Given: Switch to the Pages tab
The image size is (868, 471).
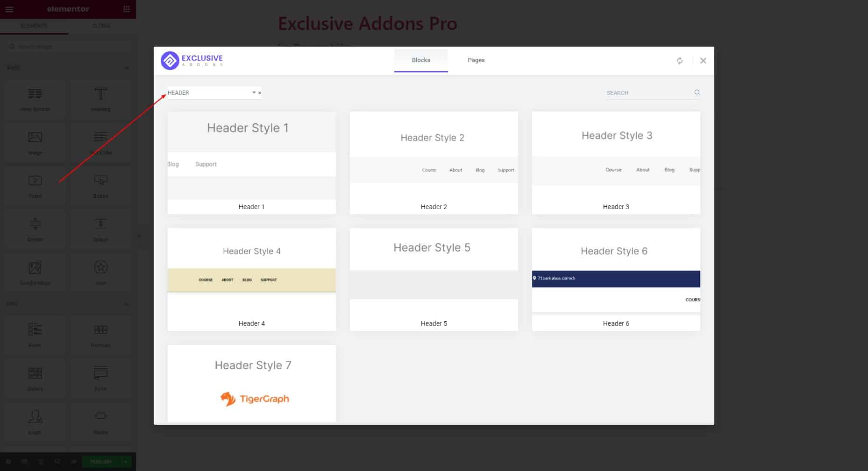Looking at the screenshot, I should (x=476, y=60).
